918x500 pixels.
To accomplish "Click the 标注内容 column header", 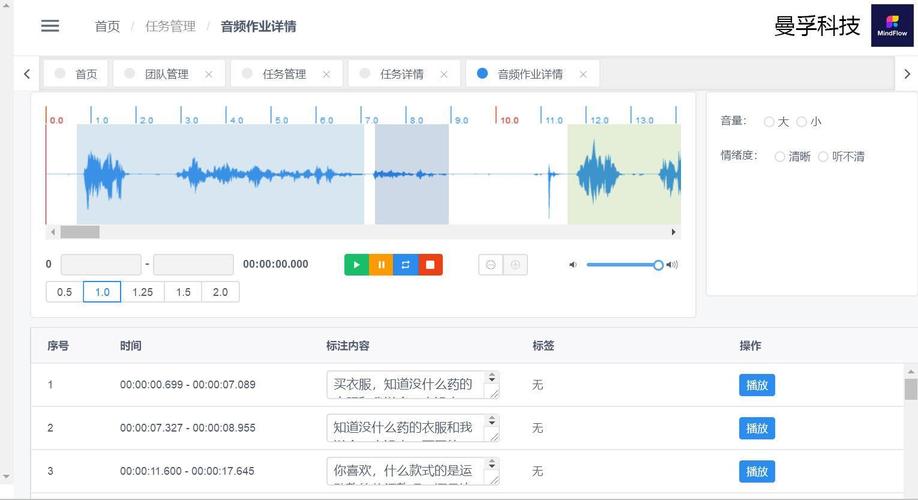I will click(x=347, y=346).
